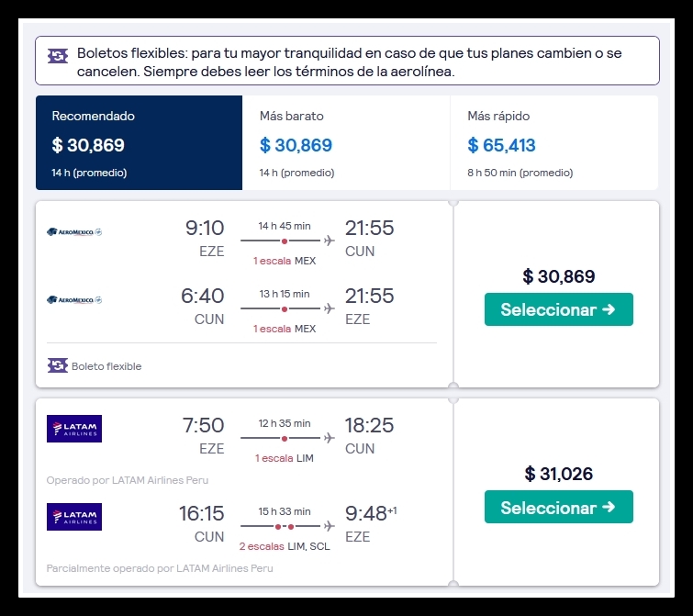Click the 2 escalas LIM, SCL label
Image resolution: width=693 pixels, height=616 pixels.
(285, 546)
